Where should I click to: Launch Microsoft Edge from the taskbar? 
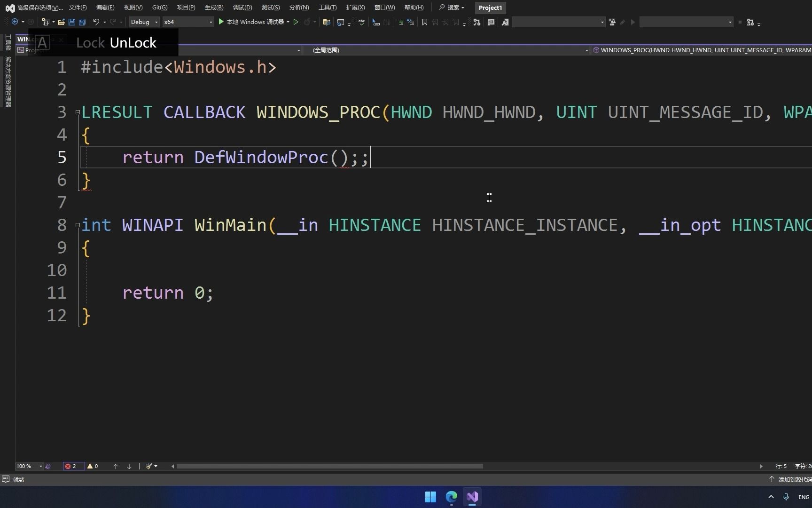pos(451,497)
